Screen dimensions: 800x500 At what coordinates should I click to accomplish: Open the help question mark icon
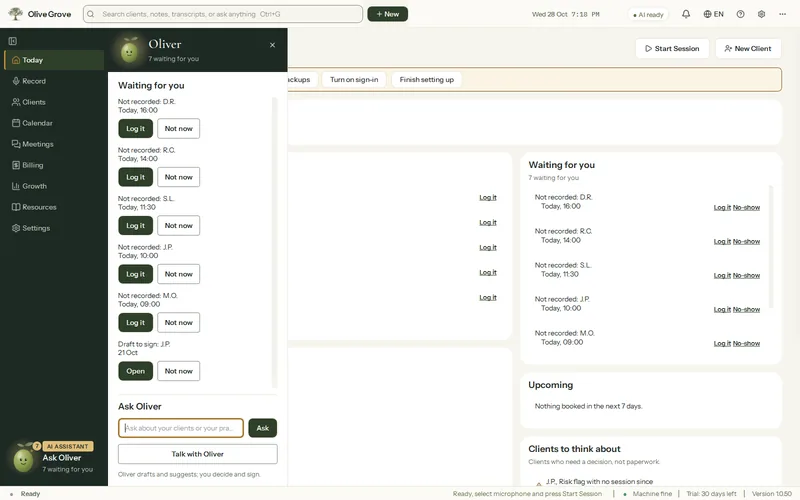click(x=740, y=14)
